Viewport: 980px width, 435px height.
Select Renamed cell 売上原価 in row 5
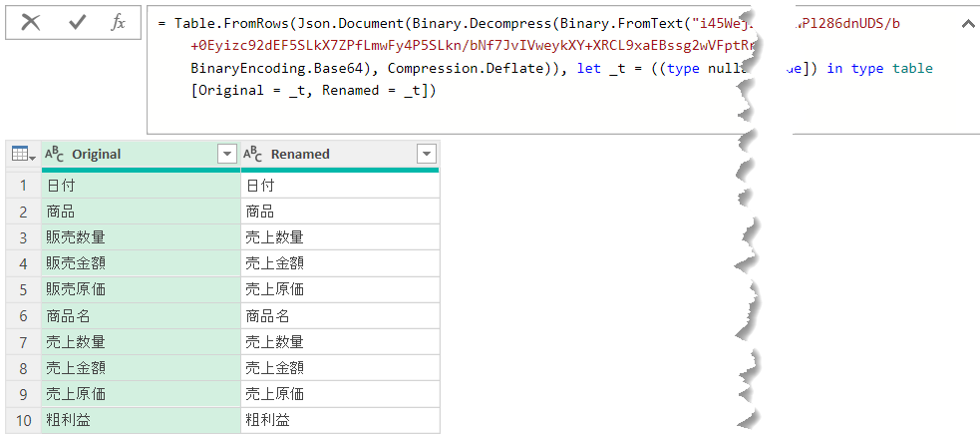coord(340,290)
